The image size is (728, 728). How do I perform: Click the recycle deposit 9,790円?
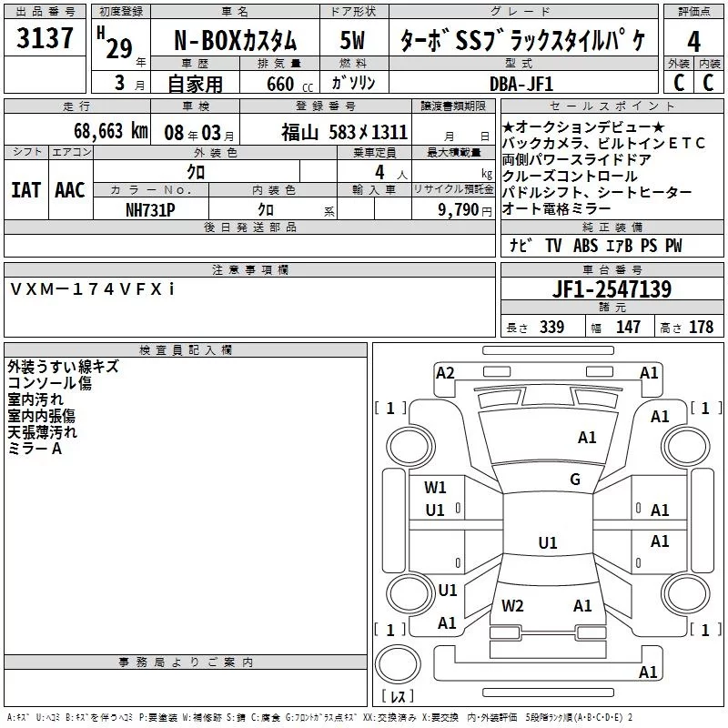pyautogui.click(x=465, y=210)
